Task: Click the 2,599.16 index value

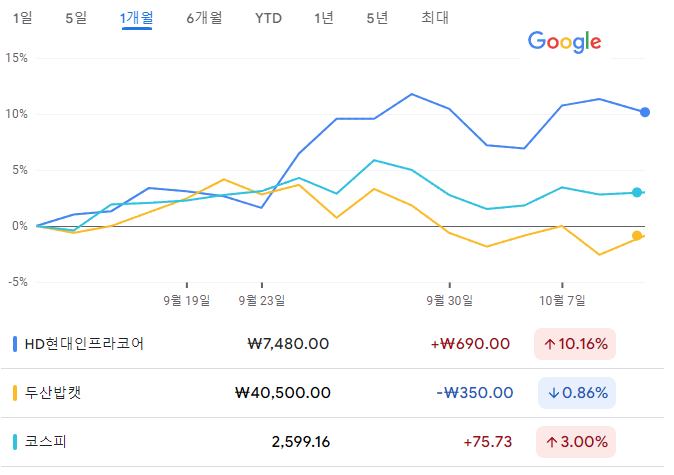Action: [301, 442]
